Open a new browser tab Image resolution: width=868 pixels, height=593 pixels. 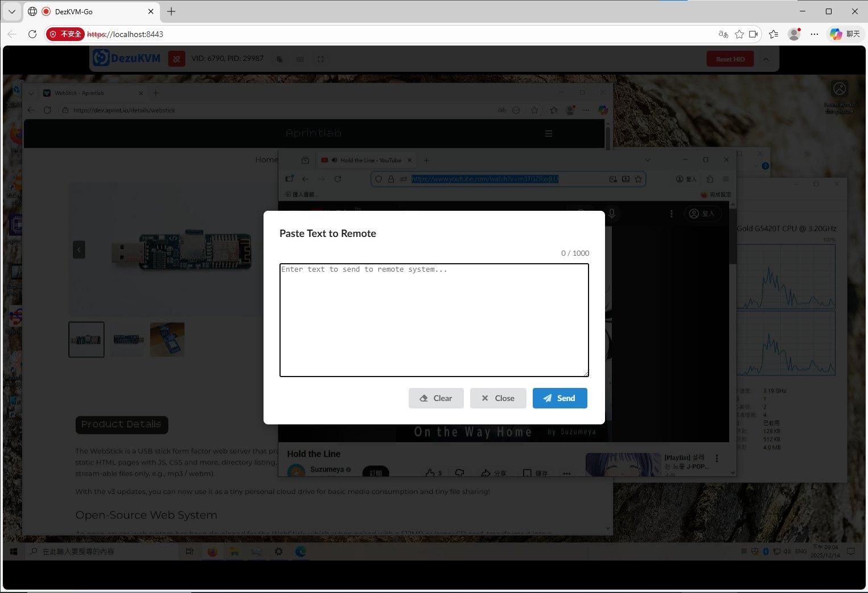click(171, 11)
